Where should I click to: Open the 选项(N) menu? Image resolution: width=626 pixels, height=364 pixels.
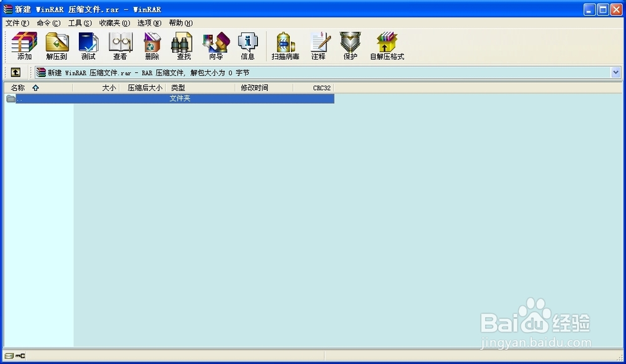150,23
